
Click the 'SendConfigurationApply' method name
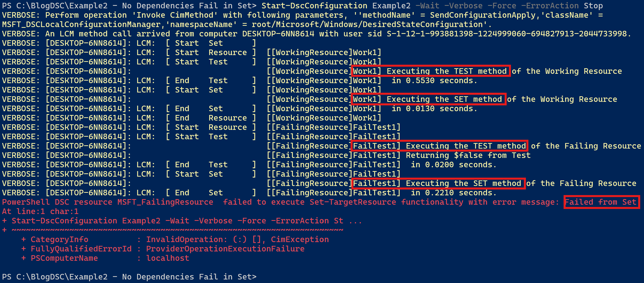click(x=483, y=15)
